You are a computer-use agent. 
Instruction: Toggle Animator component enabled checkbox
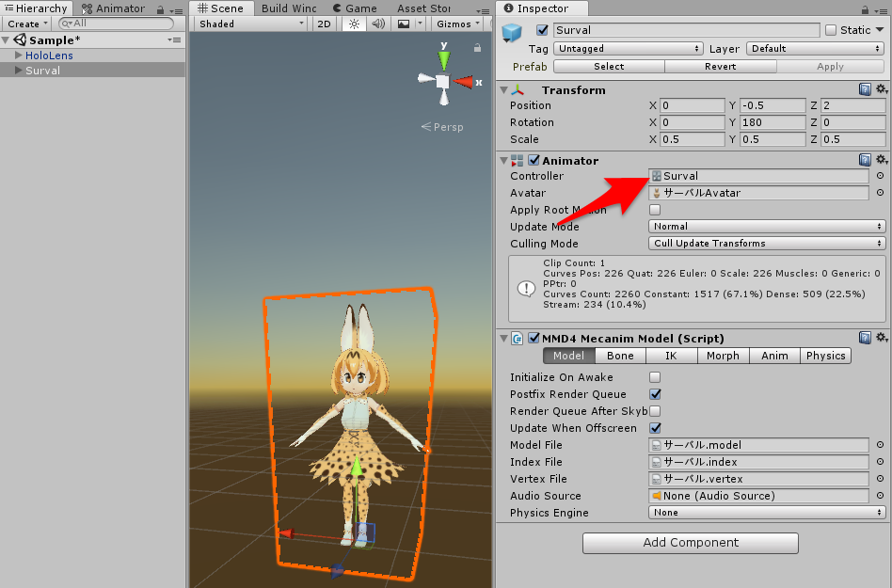click(x=534, y=160)
